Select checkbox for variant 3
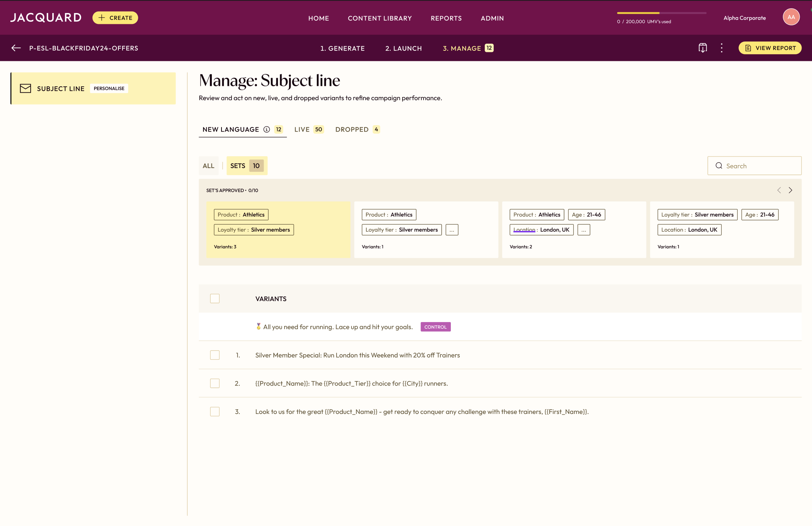 [x=215, y=411]
